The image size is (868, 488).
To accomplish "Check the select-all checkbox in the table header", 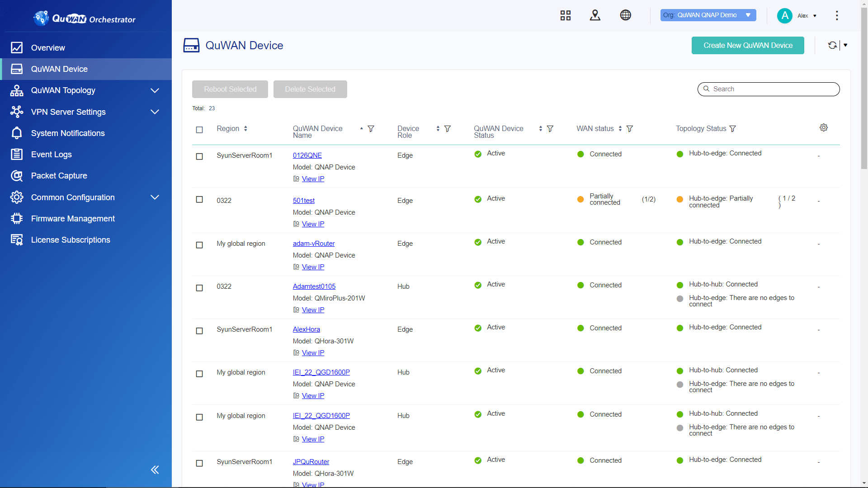I will pyautogui.click(x=199, y=130).
